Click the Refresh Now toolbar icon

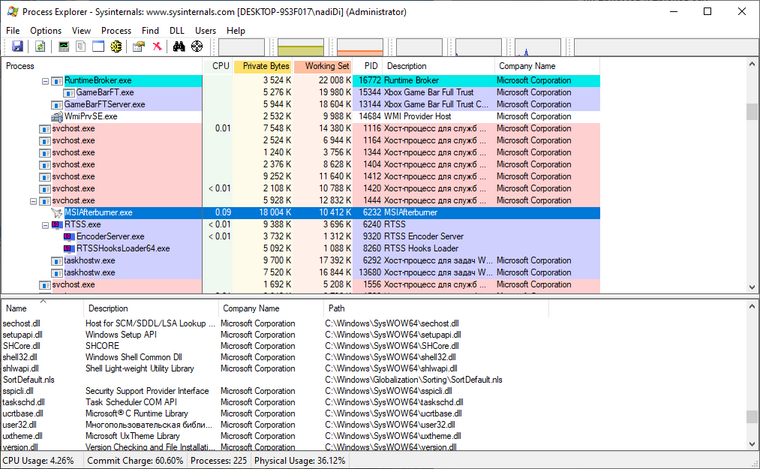40,47
